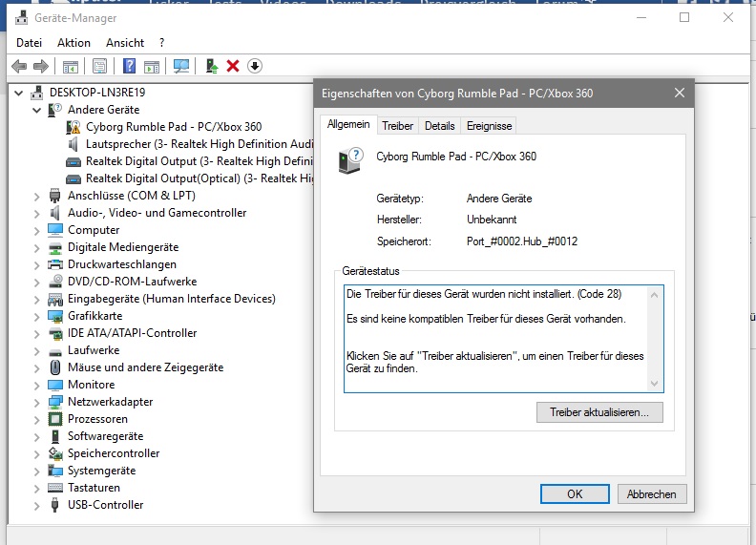Open the Properties toolbar icon
This screenshot has width=756, height=545.
click(100, 66)
